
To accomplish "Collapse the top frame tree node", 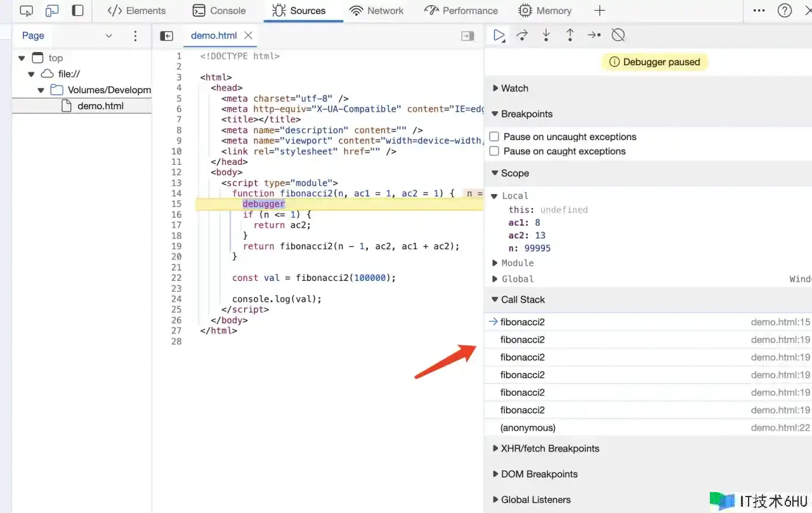I will [x=22, y=58].
